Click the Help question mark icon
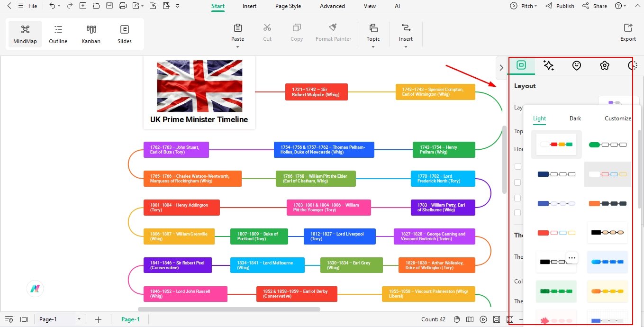This screenshot has height=327, width=644. pyautogui.click(x=618, y=6)
